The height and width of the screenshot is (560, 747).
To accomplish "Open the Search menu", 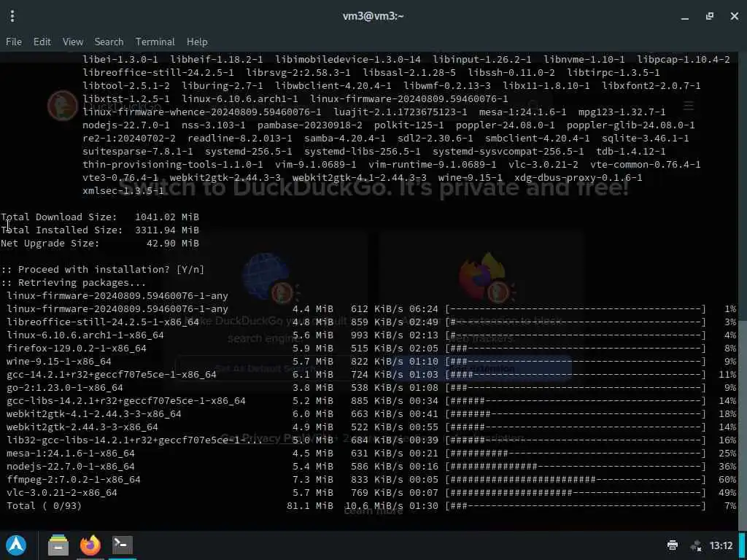I will pos(109,42).
